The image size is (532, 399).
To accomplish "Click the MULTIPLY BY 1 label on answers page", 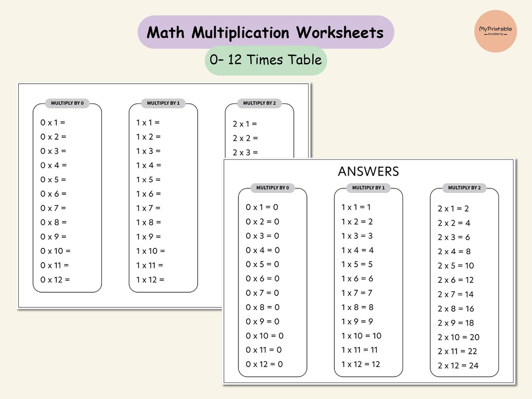I will 368,188.
